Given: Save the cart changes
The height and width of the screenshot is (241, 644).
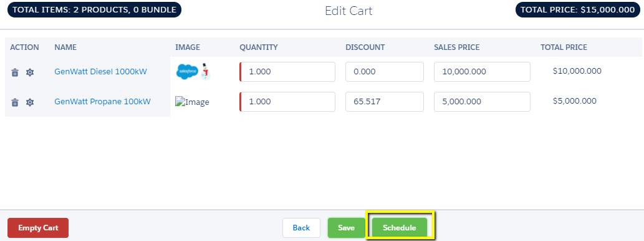Looking at the screenshot, I should pyautogui.click(x=346, y=228).
